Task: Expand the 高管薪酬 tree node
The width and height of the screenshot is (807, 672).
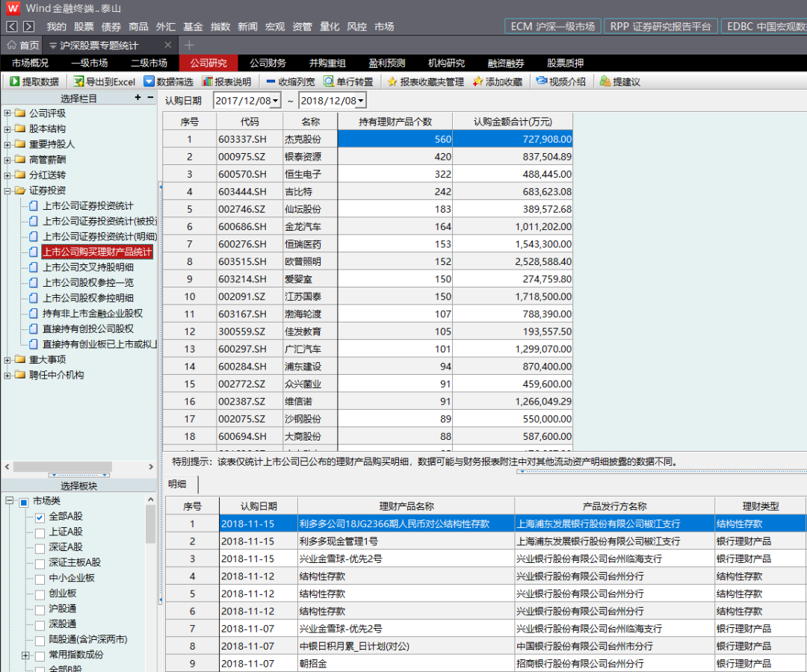Action: (x=7, y=160)
